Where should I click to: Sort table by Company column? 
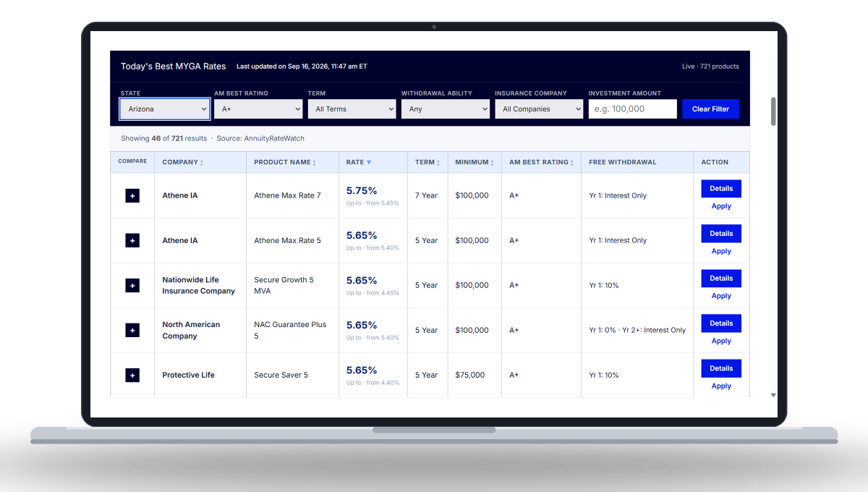tap(183, 162)
